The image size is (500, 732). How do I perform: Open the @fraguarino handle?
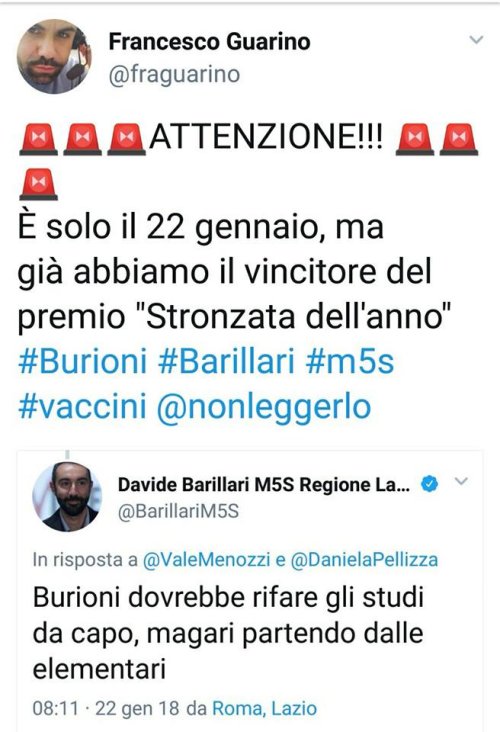pos(174,75)
